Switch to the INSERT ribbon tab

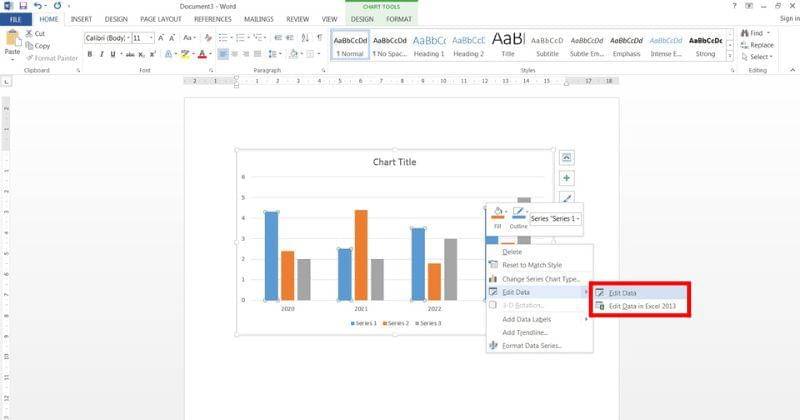(x=81, y=19)
